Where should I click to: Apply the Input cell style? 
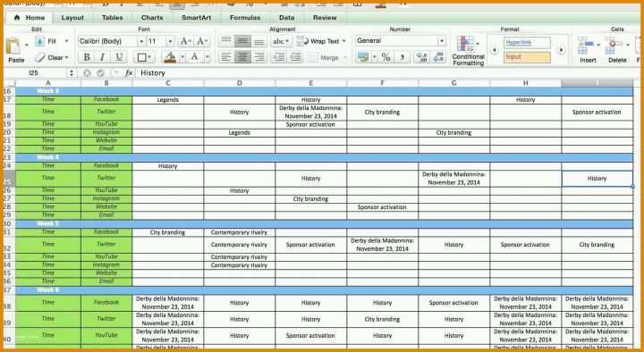[527, 57]
